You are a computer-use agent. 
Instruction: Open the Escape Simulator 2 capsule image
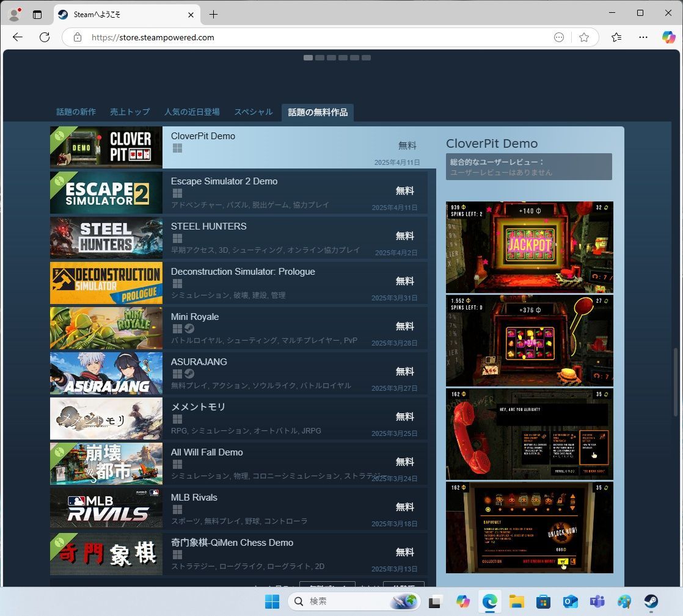pyautogui.click(x=106, y=192)
